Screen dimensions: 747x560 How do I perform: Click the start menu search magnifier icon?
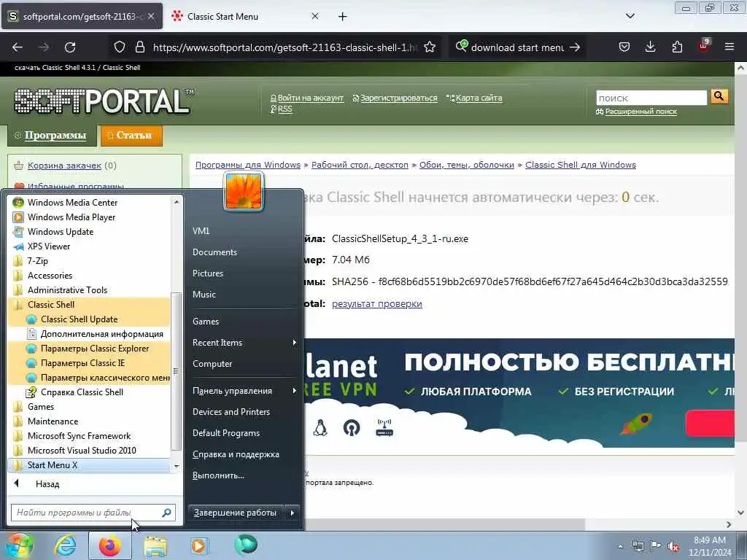coord(166,513)
